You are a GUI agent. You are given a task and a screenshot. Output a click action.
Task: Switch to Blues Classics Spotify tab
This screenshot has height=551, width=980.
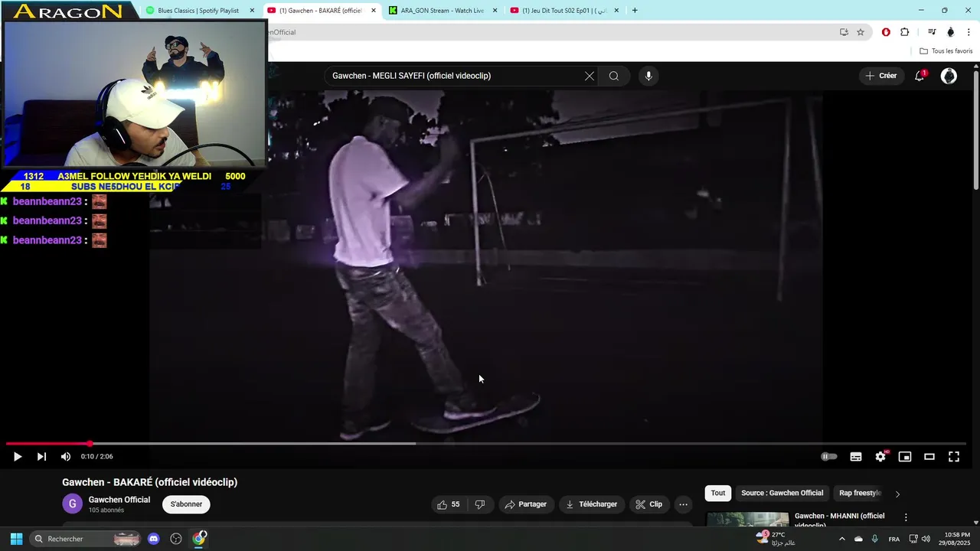point(198,11)
